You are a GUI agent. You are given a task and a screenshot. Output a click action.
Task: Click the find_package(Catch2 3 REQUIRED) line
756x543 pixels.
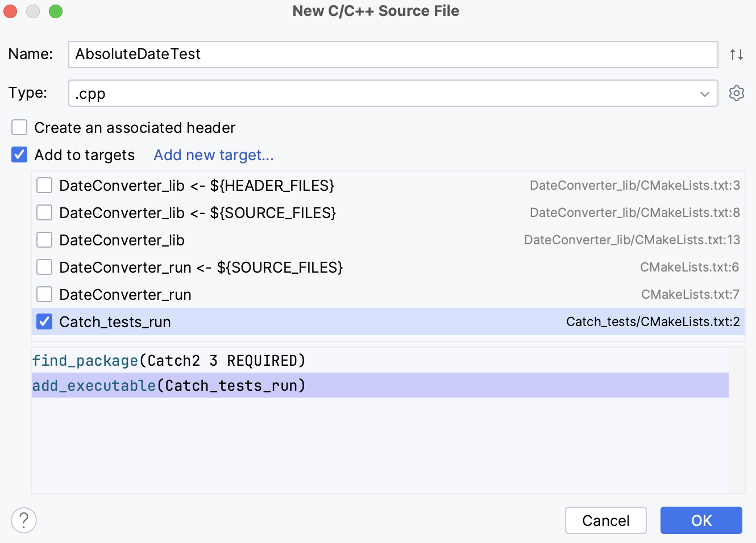[x=168, y=360]
